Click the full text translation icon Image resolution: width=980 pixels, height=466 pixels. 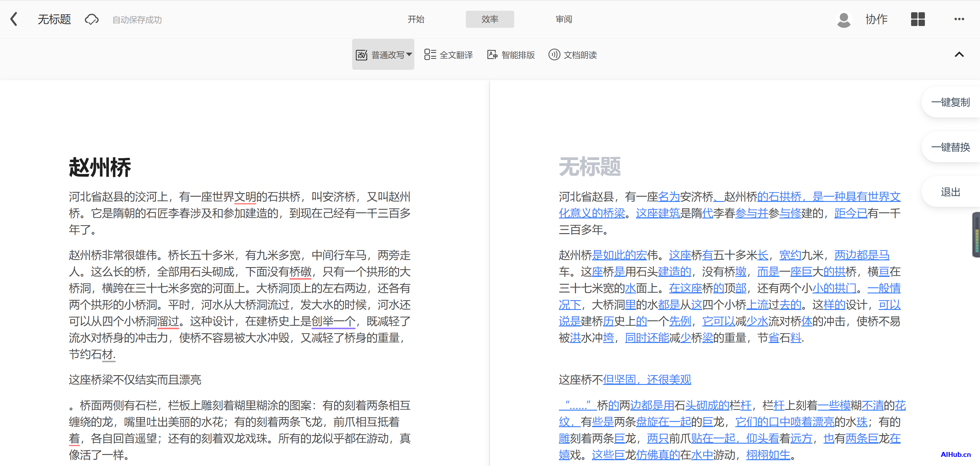coord(430,55)
